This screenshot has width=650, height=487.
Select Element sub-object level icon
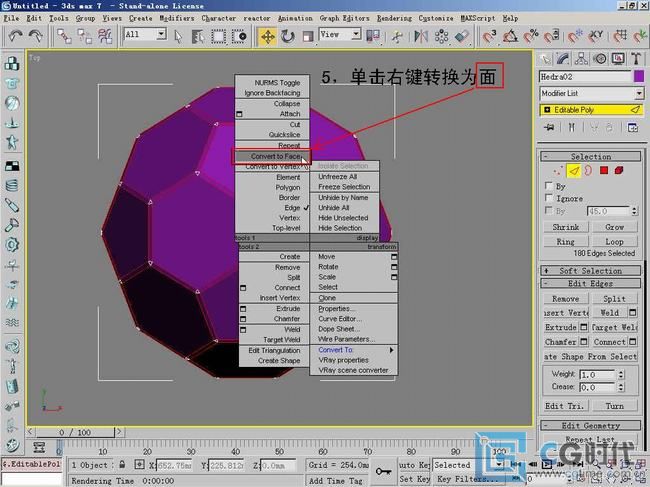tap(619, 170)
